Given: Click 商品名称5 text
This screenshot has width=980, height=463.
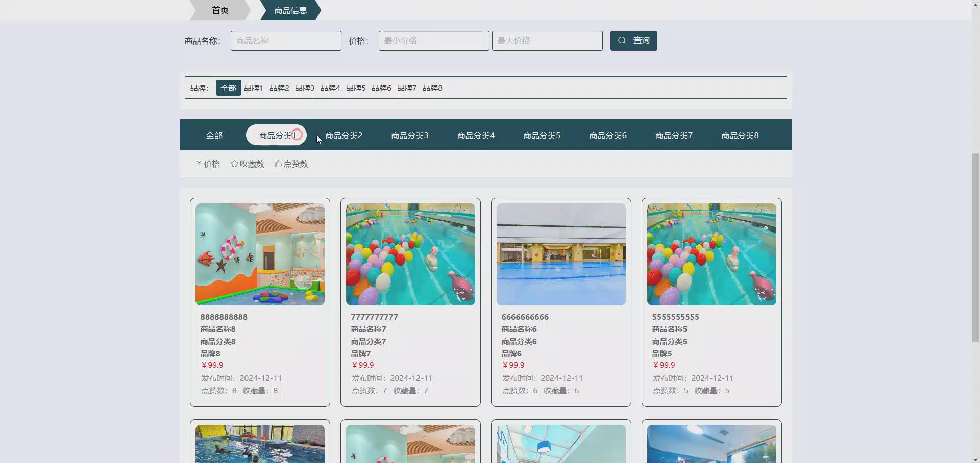Looking at the screenshot, I should click(670, 329).
